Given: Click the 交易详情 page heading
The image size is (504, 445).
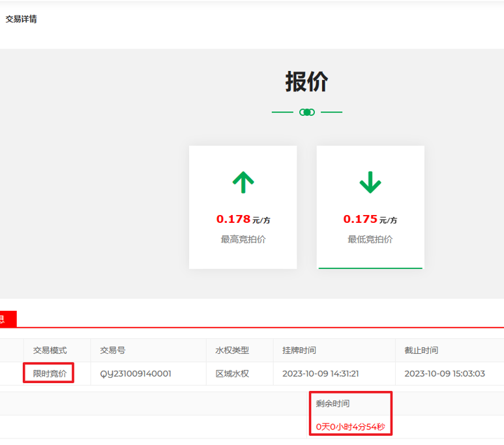Looking at the screenshot, I should pyautogui.click(x=21, y=19).
